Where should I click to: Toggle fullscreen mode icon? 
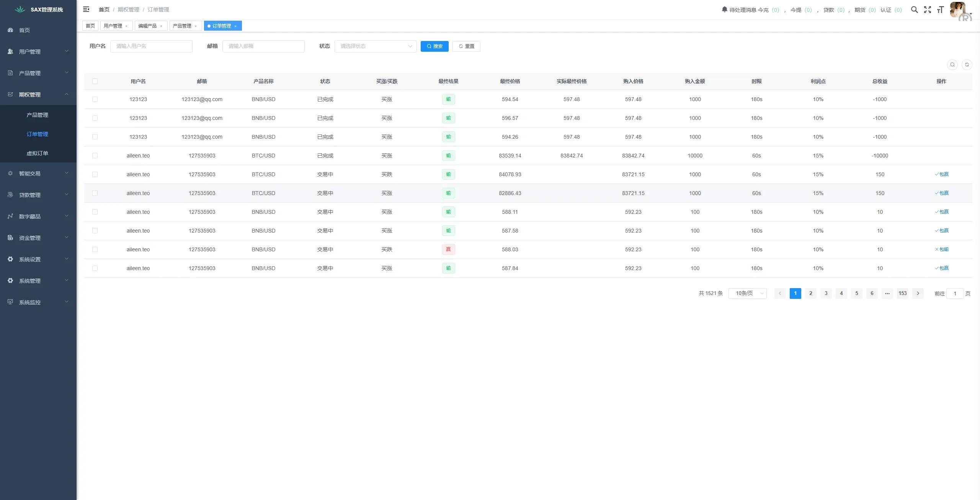coord(927,10)
